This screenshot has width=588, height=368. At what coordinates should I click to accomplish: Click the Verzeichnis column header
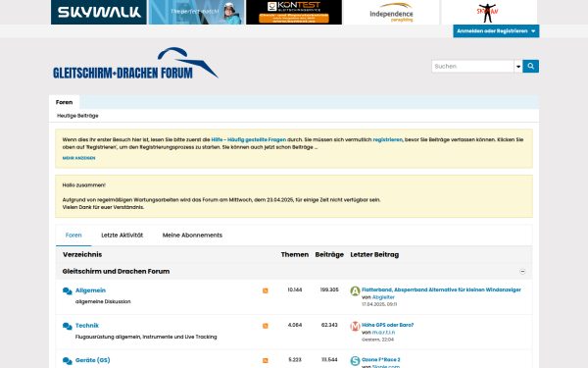(82, 254)
